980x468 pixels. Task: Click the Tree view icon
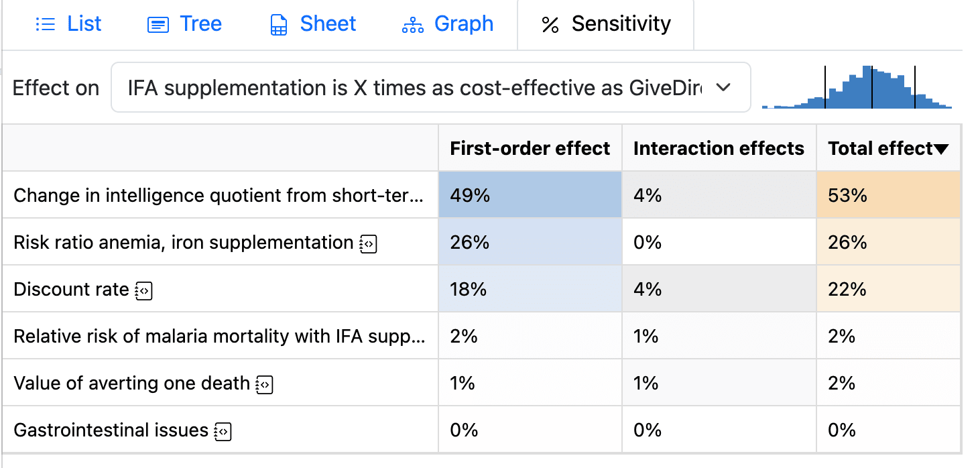158,25
